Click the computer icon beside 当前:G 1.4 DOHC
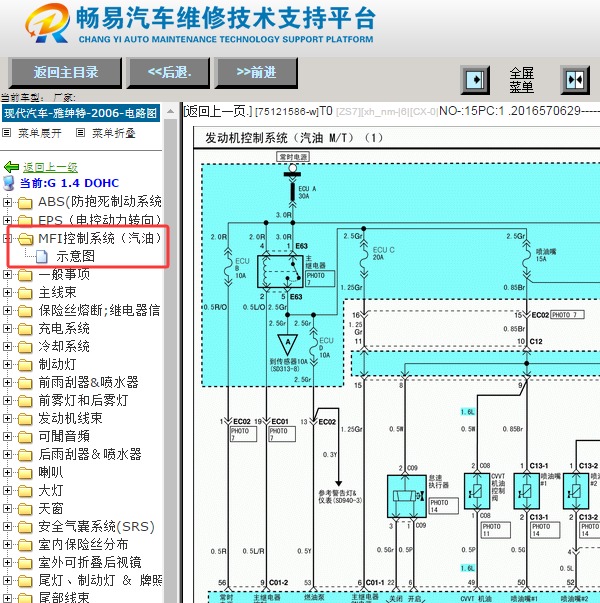The height and width of the screenshot is (603, 600). pos(9,183)
